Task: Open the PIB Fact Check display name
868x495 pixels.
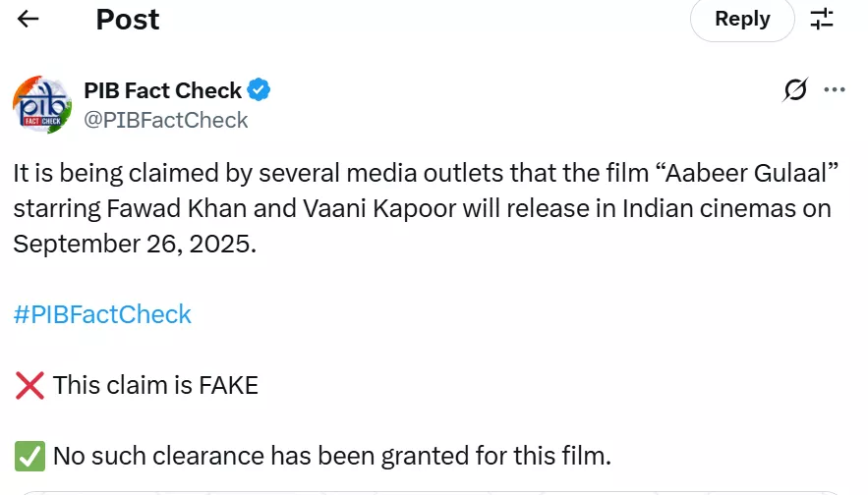Action: point(163,91)
